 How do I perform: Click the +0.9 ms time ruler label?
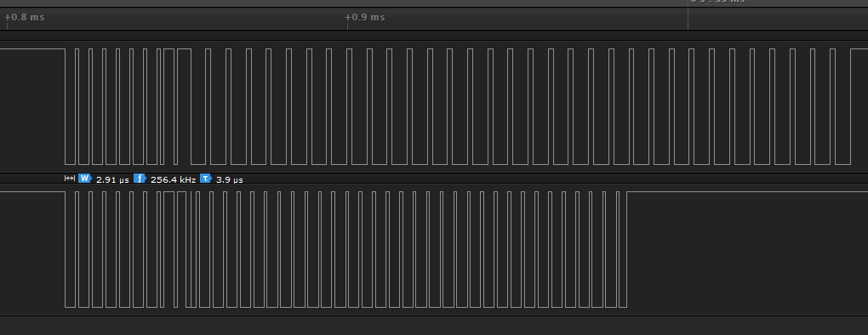click(365, 17)
